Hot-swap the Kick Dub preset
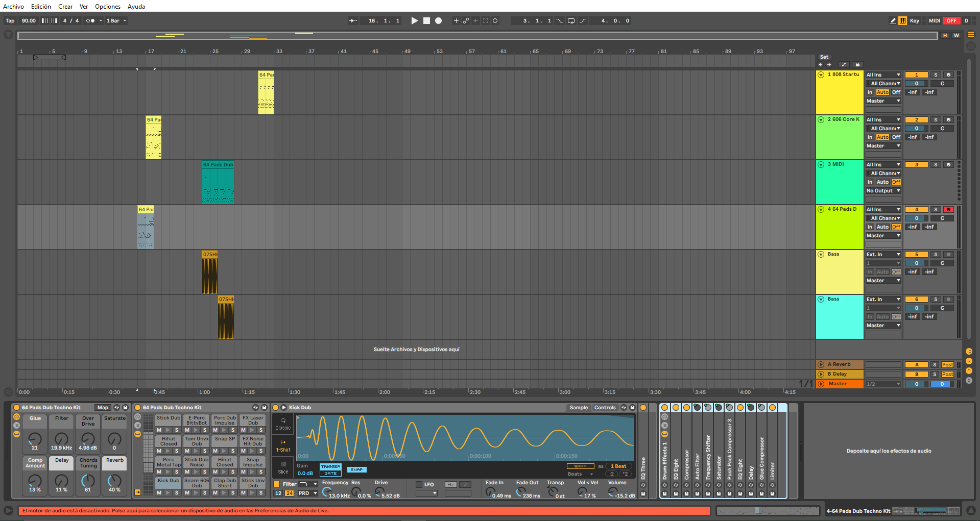This screenshot has height=521, width=980. coord(623,407)
